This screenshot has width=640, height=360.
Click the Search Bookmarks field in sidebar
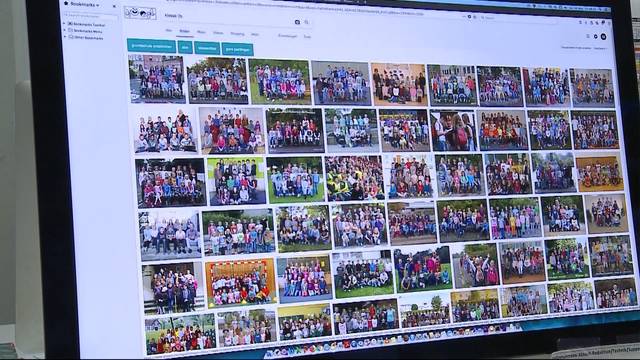(89, 16)
